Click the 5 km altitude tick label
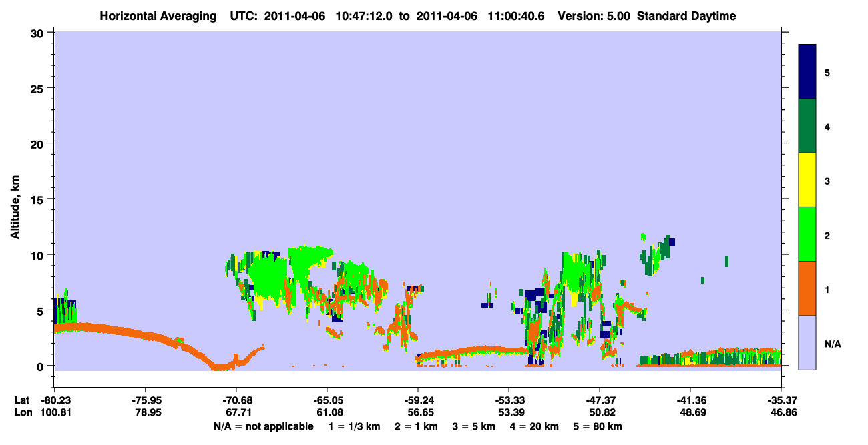The width and height of the screenshot is (868, 445). click(x=41, y=310)
